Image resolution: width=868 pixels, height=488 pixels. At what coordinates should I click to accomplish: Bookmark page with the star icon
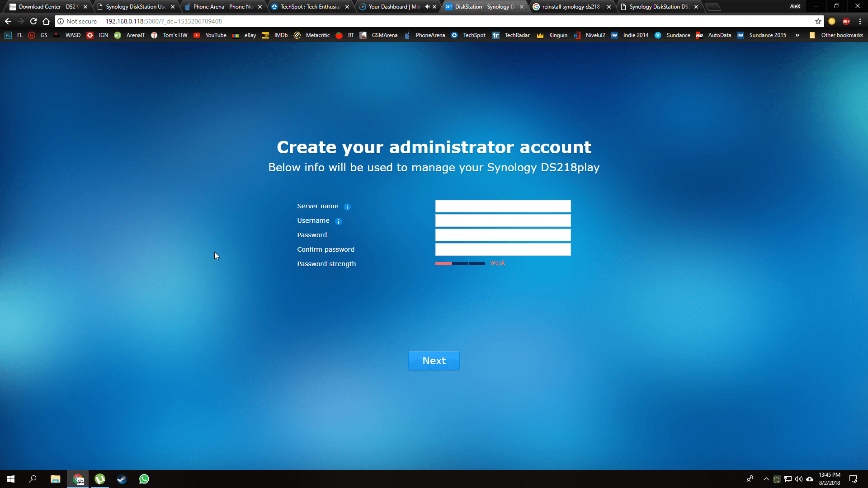click(818, 21)
